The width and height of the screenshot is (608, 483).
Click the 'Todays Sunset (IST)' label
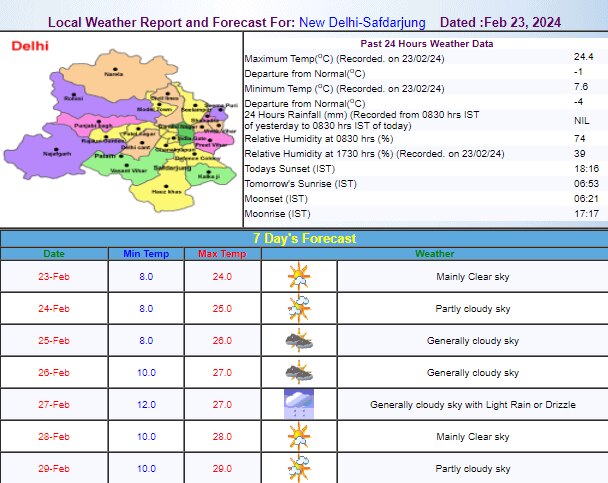[x=290, y=169]
